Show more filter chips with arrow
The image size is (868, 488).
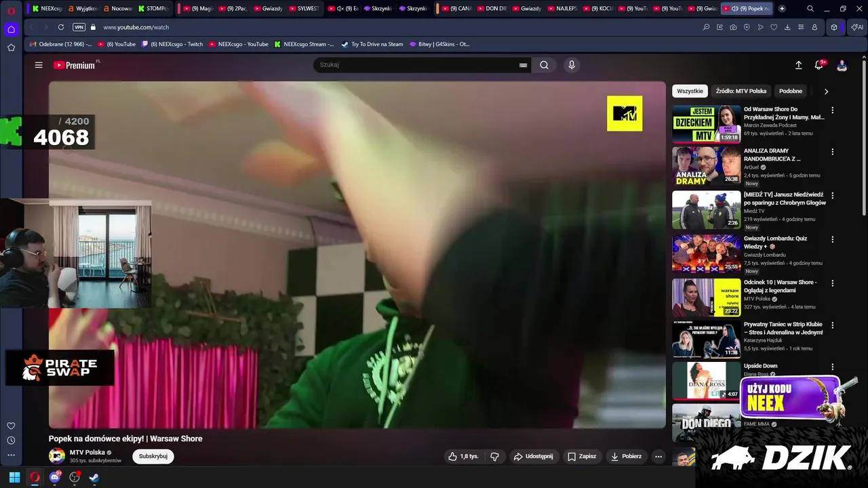click(x=825, y=91)
